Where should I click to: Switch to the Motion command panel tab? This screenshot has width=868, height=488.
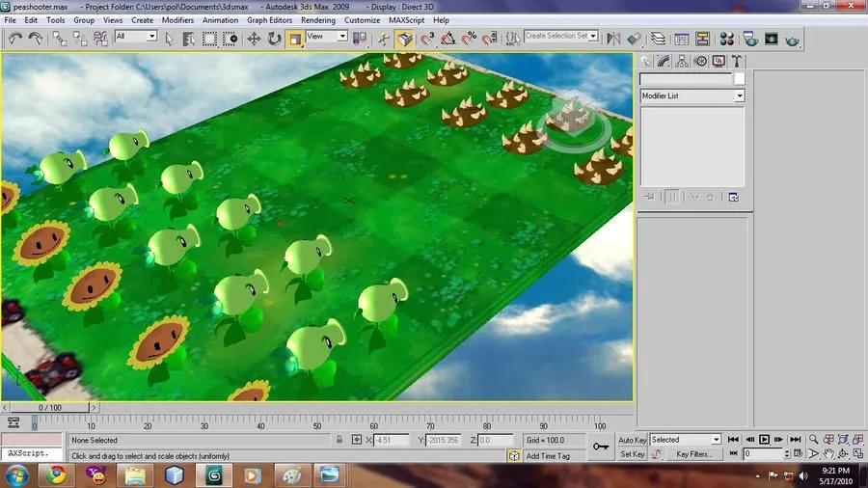click(700, 61)
